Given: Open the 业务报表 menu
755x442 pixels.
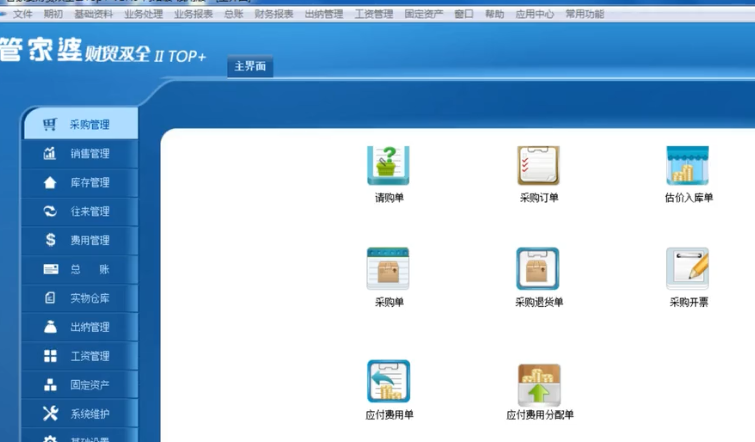Looking at the screenshot, I should tap(194, 14).
